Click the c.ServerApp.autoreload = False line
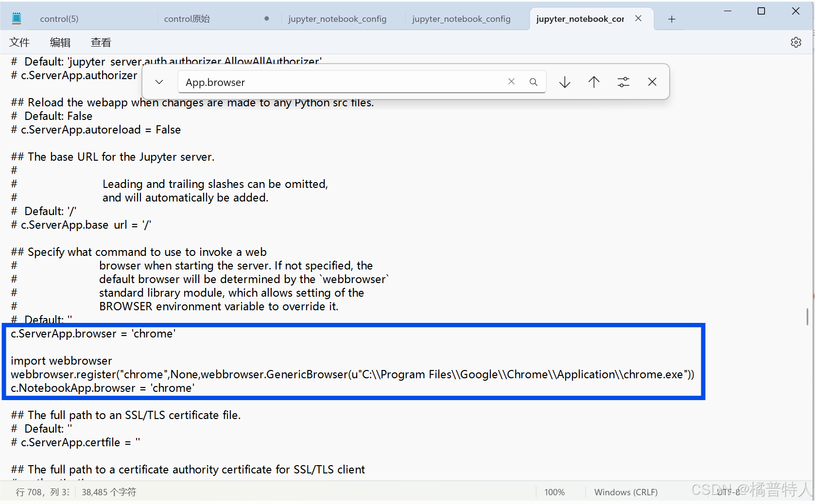The height and width of the screenshot is (504, 815). (x=96, y=130)
